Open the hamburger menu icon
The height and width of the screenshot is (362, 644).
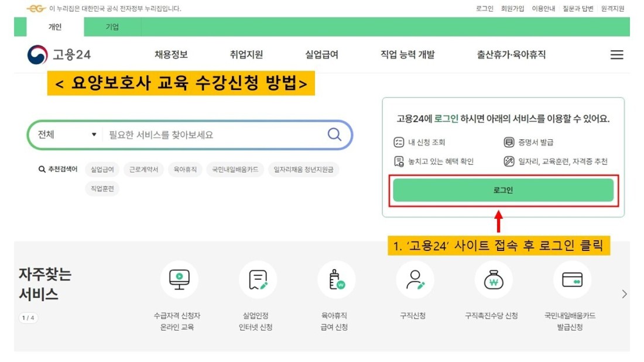pos(616,54)
